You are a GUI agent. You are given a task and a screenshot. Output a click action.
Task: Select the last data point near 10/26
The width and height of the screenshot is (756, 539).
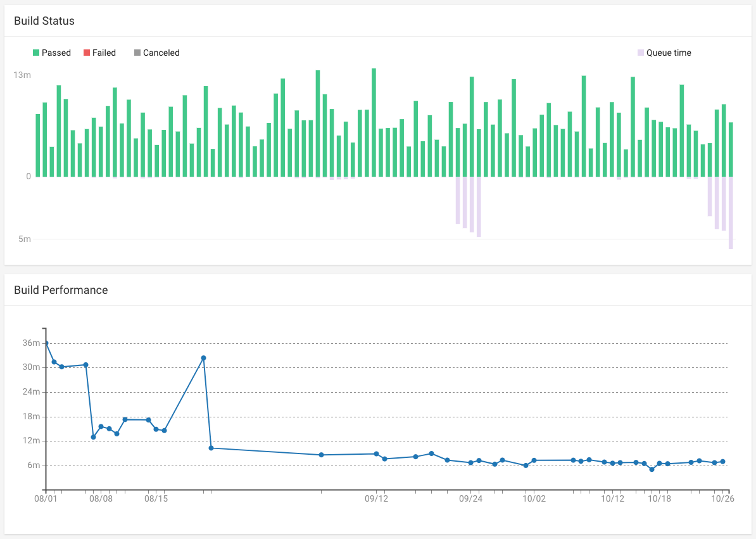[723, 461]
